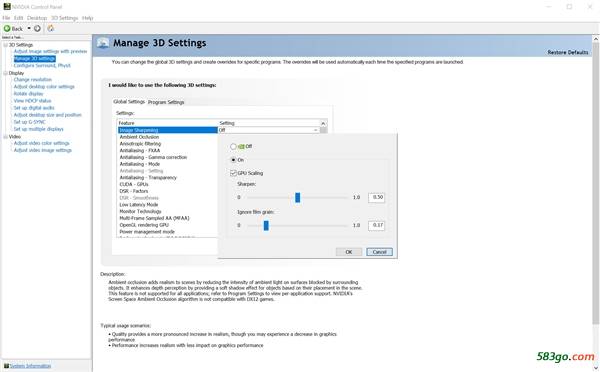Click the Manage 3D Settings header icon
Image resolution: width=600 pixels, height=372 pixels.
tap(103, 43)
